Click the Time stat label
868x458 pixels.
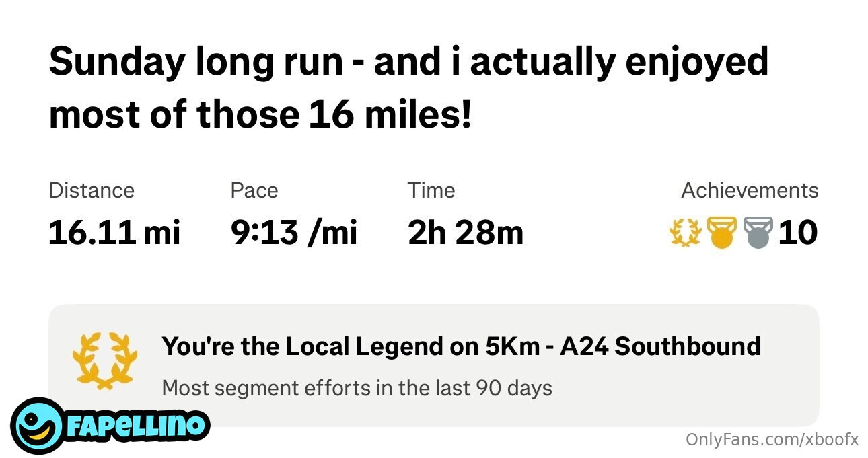tap(431, 190)
